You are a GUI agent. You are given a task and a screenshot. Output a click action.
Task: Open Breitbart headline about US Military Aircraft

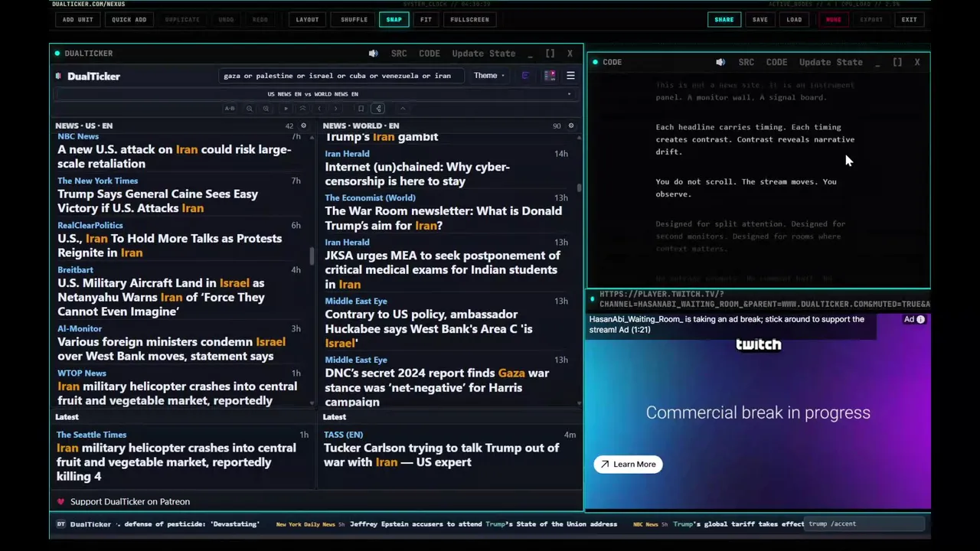pyautogui.click(x=161, y=298)
